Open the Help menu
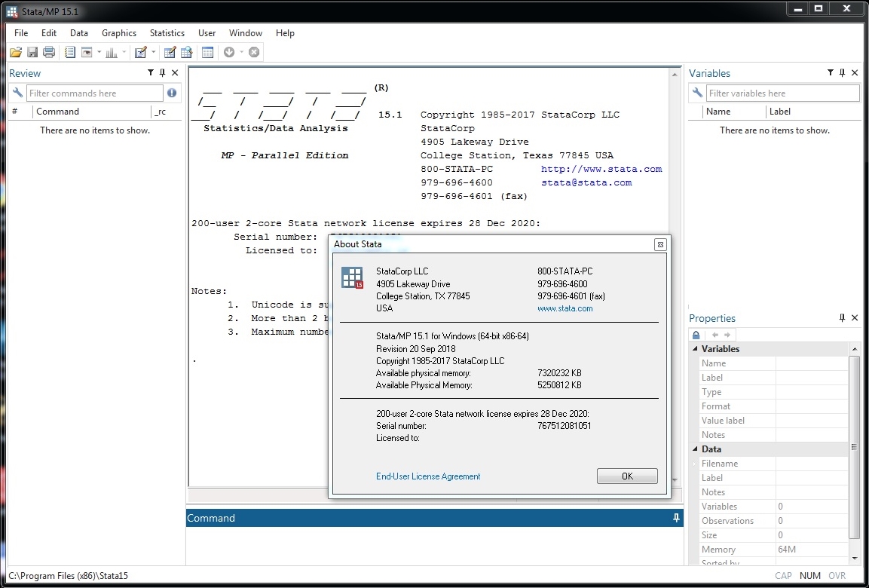This screenshot has height=588, width=869. pyautogui.click(x=285, y=33)
